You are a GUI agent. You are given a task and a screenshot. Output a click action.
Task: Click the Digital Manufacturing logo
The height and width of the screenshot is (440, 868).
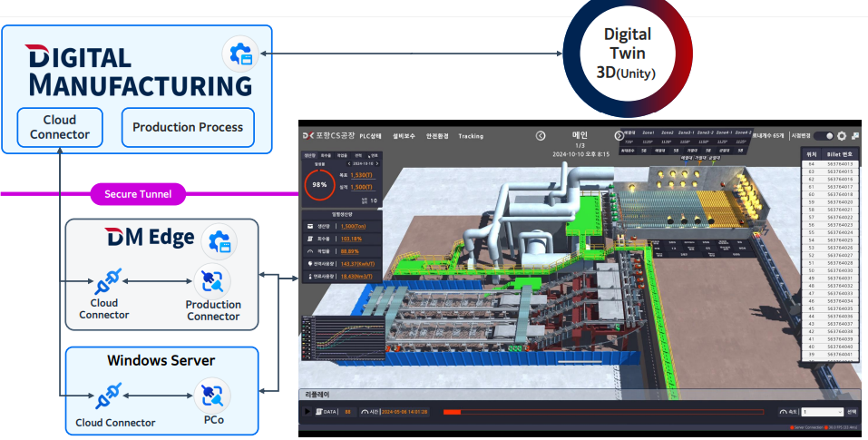tap(139, 71)
